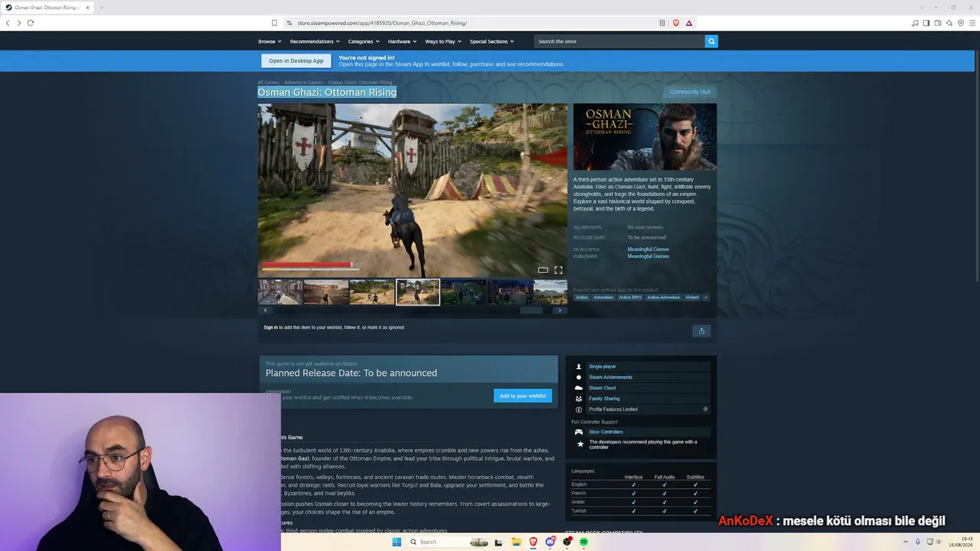Bookmark this page with the bookmark icon
Viewport: 980px width, 551px height.
click(274, 23)
